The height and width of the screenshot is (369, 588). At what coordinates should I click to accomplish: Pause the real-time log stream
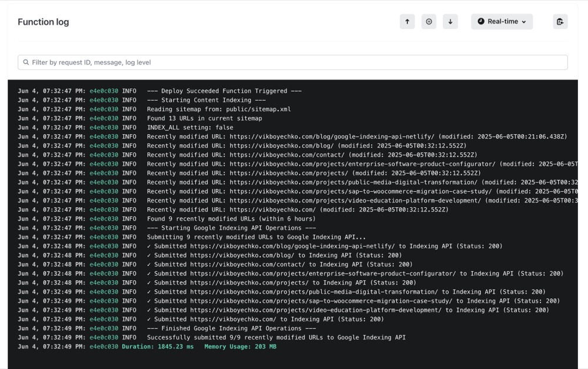point(429,22)
